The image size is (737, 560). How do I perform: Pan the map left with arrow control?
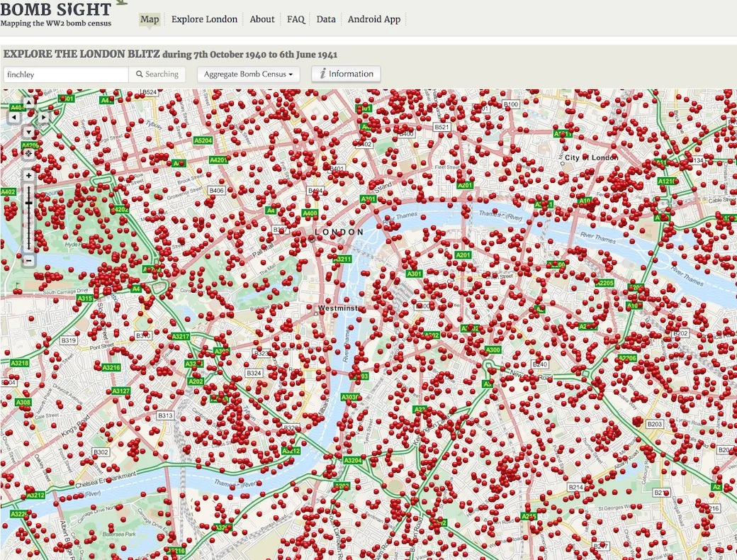(14, 117)
